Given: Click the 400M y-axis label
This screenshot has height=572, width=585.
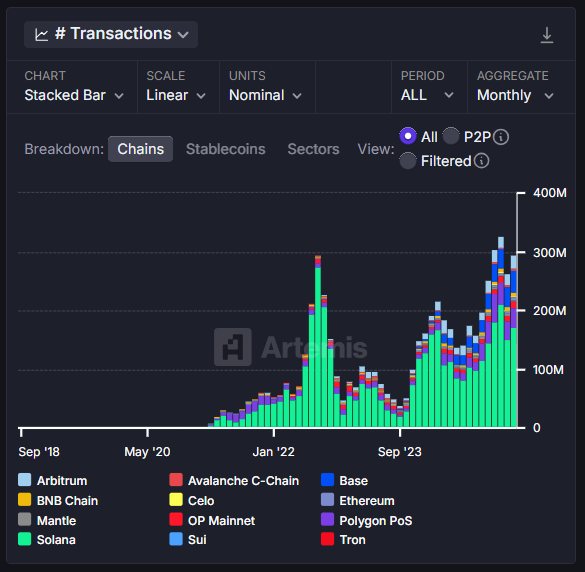Looking at the screenshot, I should pos(550,193).
